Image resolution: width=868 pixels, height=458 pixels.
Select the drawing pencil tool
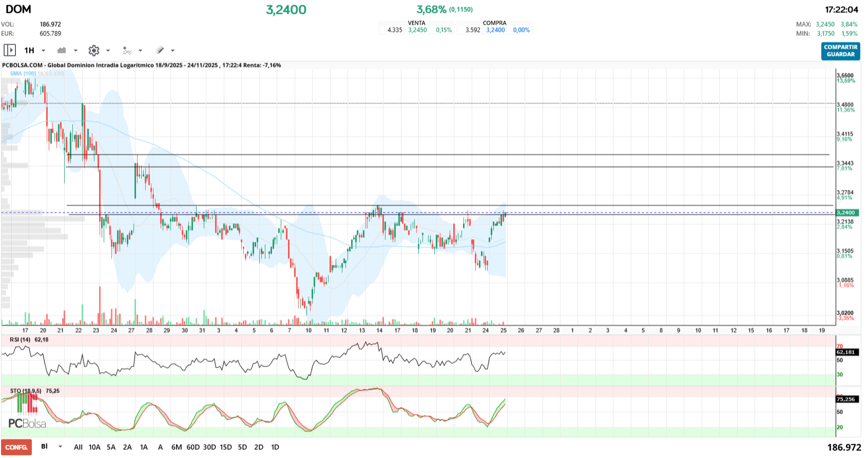[160, 50]
